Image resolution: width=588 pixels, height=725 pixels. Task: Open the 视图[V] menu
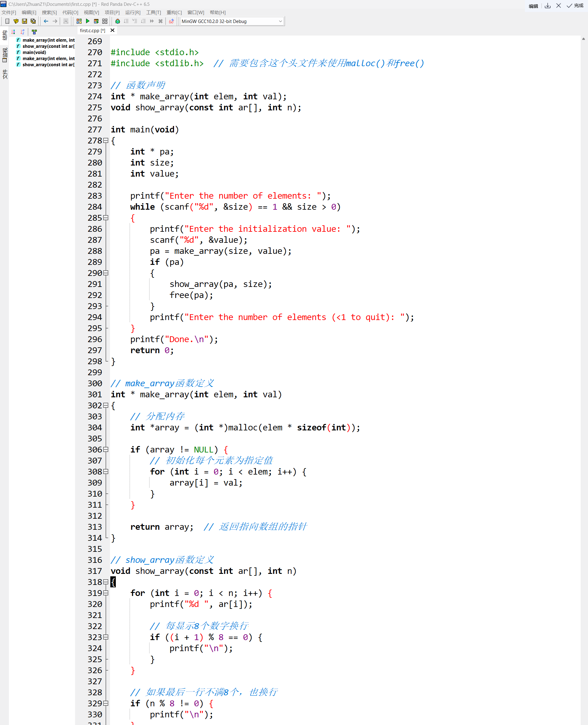[x=91, y=13]
